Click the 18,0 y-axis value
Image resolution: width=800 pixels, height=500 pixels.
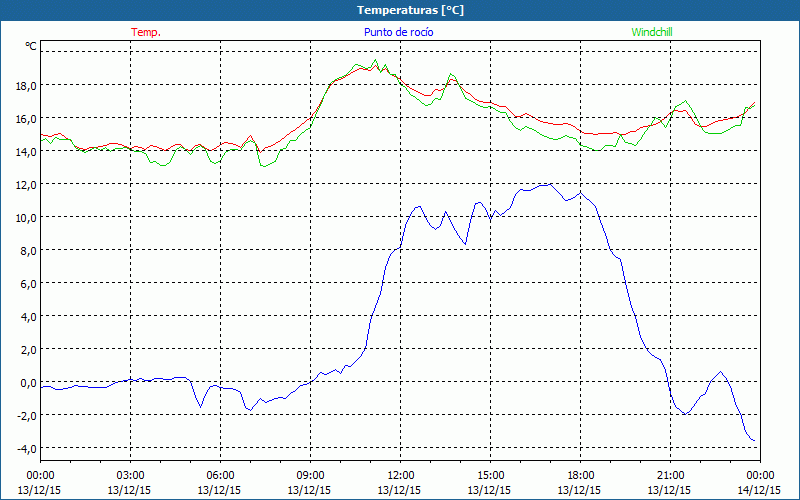[26, 86]
